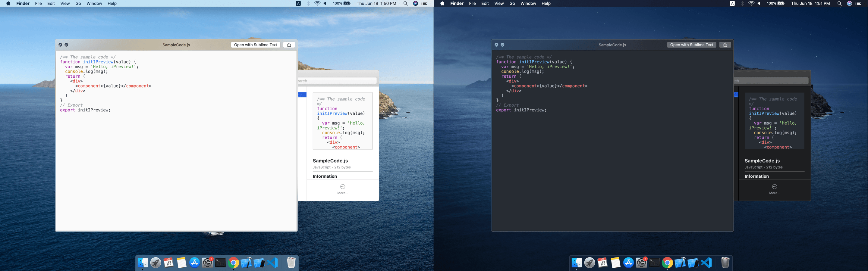The height and width of the screenshot is (271, 868).
Task: Click the share icon in the dark Quick Look window
Action: coord(725,45)
